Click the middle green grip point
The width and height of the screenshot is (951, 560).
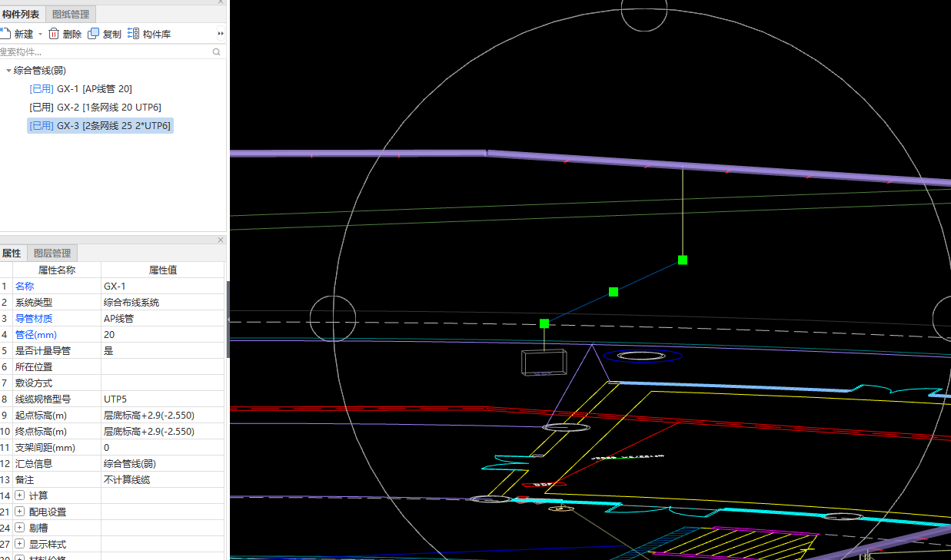tap(613, 292)
